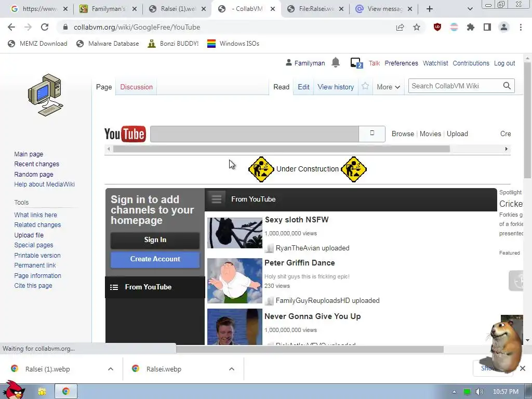Click the Log out link
The height and width of the screenshot is (399, 532).
pyautogui.click(x=504, y=63)
